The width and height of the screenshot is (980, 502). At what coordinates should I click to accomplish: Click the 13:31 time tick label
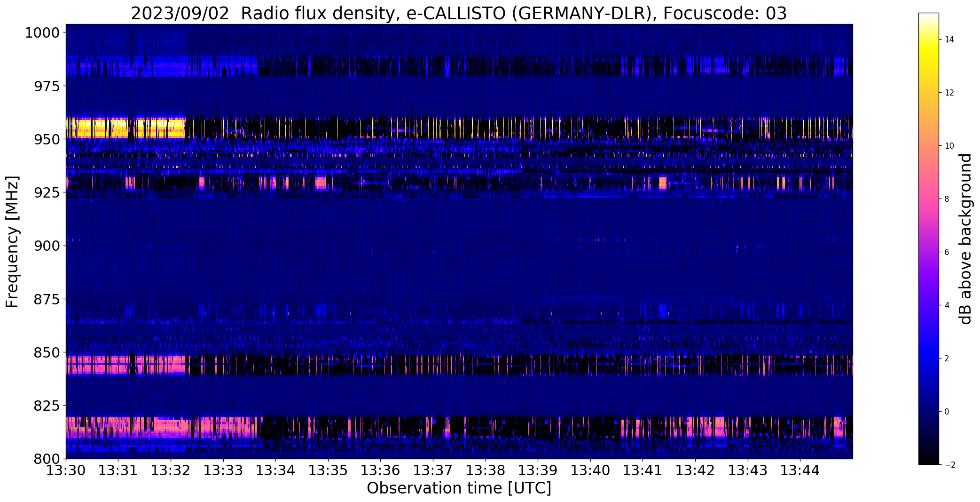point(118,470)
